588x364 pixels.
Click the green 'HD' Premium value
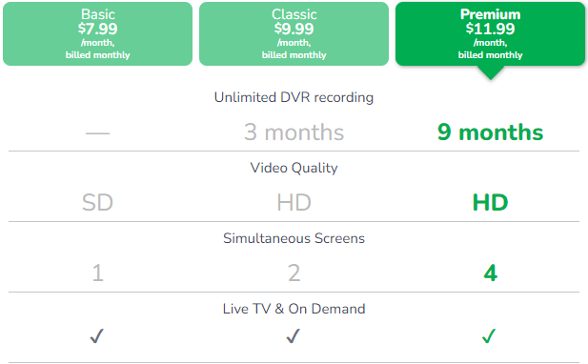point(490,202)
